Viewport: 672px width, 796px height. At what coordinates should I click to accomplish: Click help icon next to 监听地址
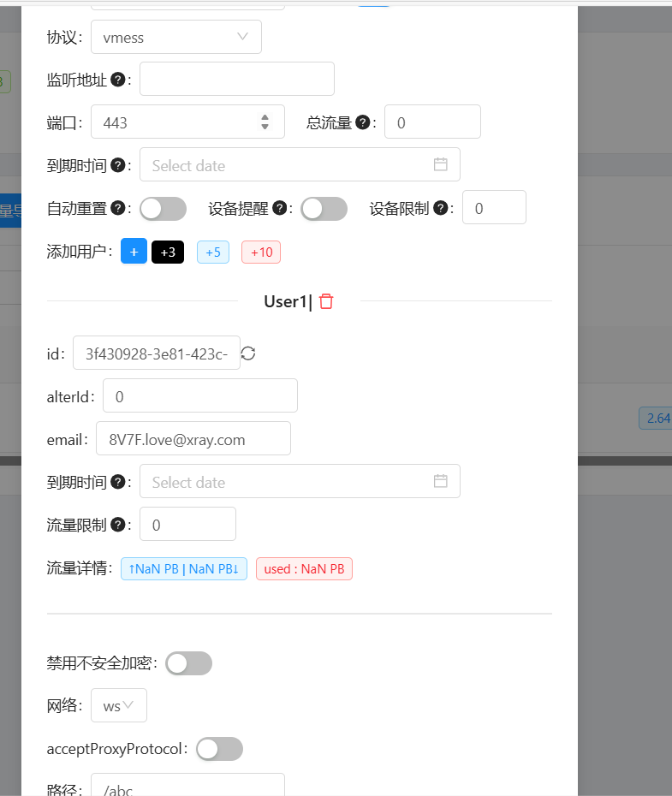(x=118, y=80)
